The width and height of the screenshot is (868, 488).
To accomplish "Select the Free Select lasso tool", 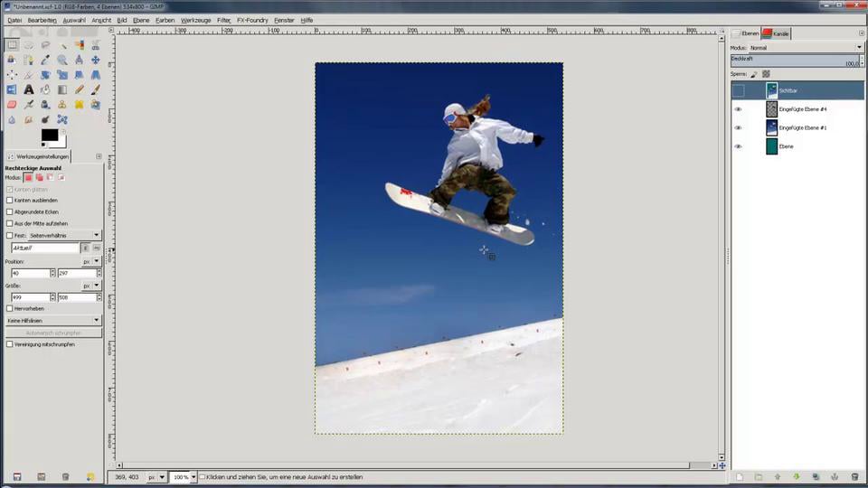I will point(45,45).
